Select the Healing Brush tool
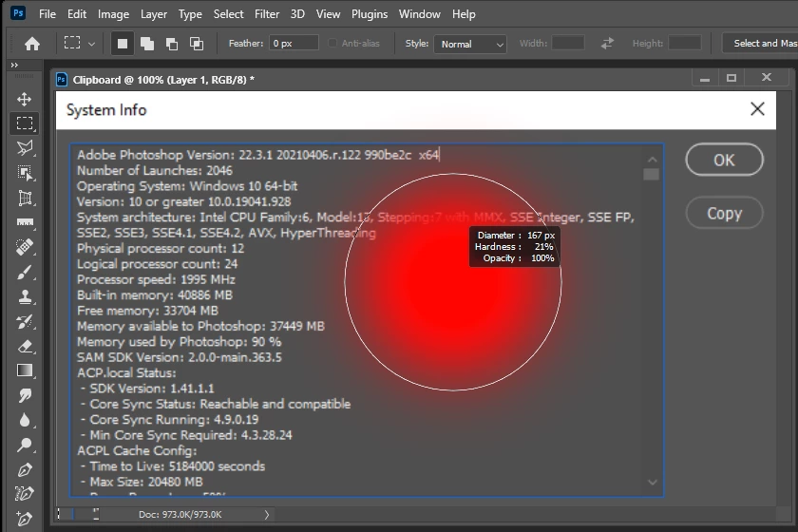 pos(25,247)
